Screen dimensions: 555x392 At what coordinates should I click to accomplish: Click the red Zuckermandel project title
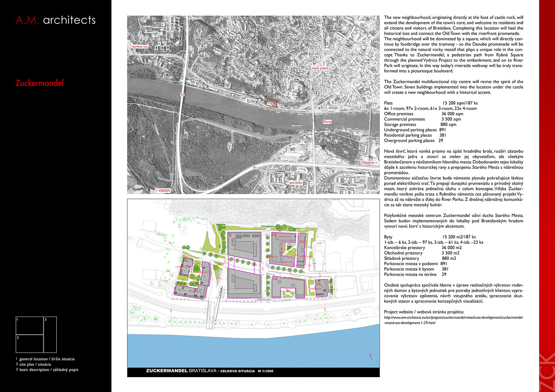(40, 83)
